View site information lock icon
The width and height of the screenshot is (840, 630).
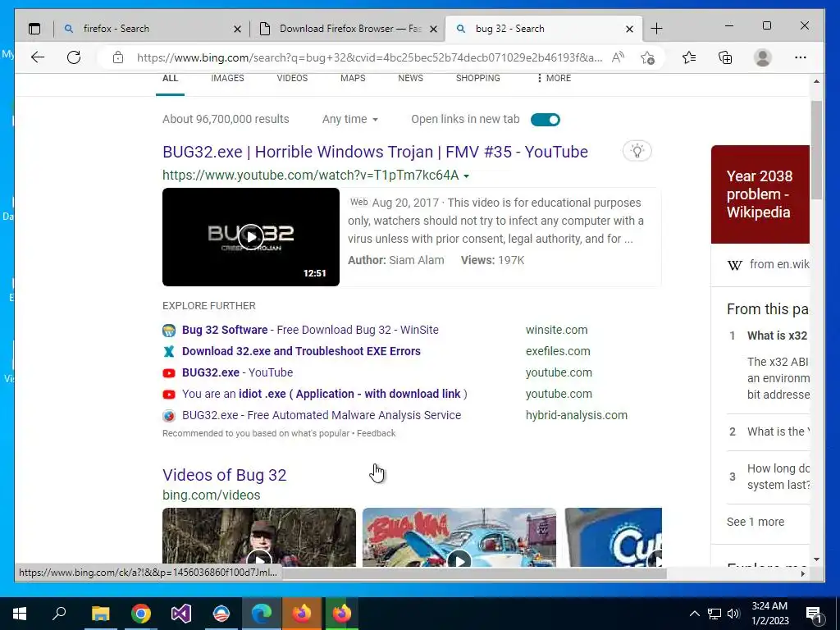point(118,57)
